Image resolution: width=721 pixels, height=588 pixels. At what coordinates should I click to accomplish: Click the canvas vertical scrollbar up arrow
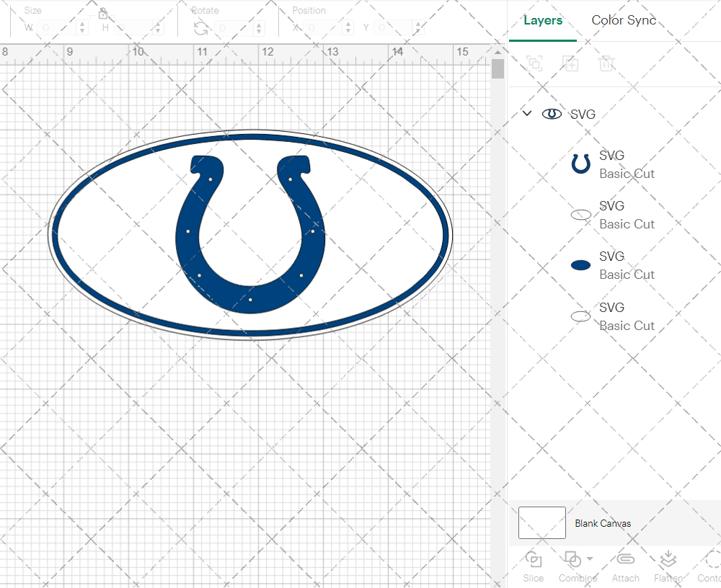coord(497,51)
